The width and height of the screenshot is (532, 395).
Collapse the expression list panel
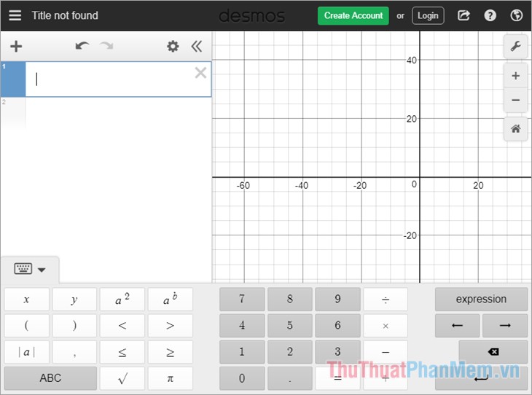[x=197, y=47]
